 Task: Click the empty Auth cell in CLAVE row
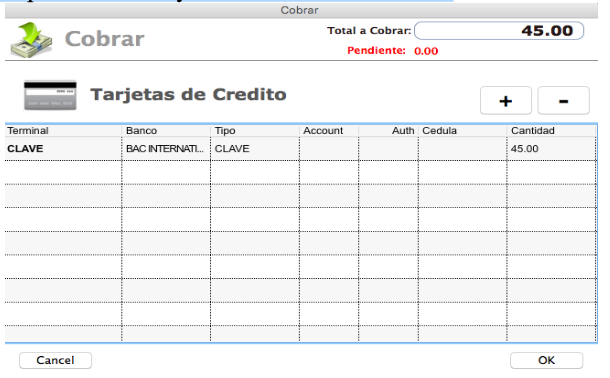coord(388,149)
